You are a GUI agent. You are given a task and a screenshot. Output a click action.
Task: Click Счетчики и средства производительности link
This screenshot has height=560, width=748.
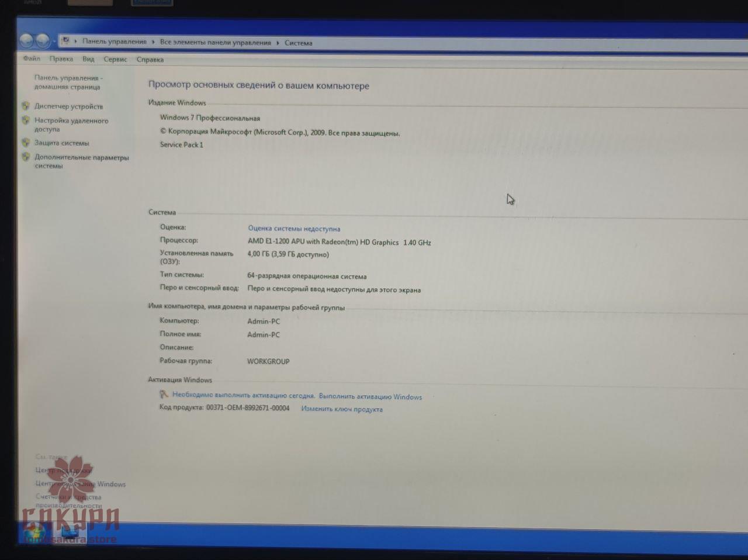click(69, 501)
